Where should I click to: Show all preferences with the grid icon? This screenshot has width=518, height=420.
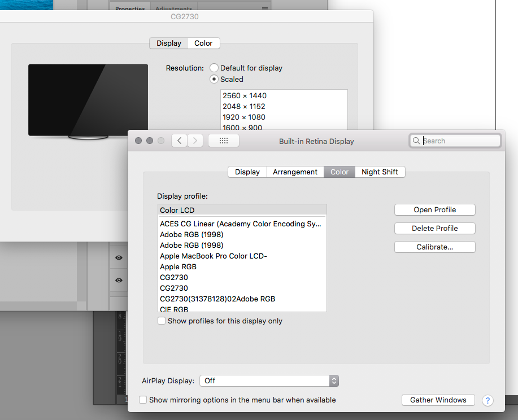(x=224, y=141)
